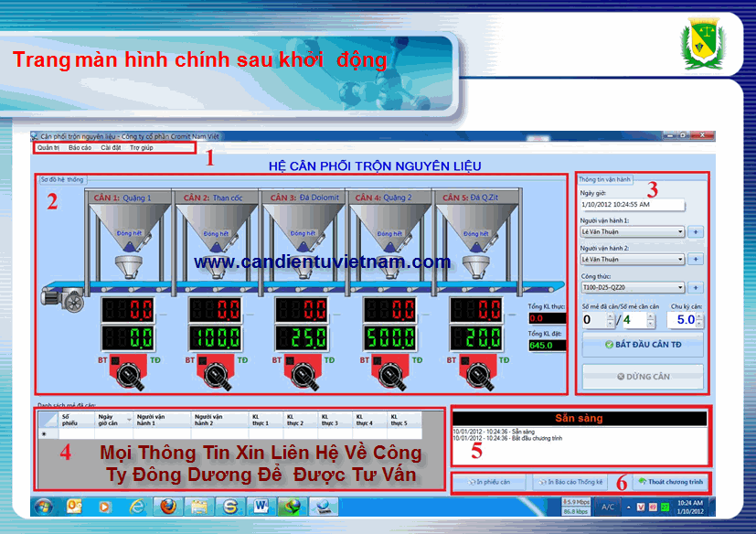Image resolution: width=756 pixels, height=534 pixels.
Task: Expand the Người vận hành 1 dropdown
Action: pyautogui.click(x=680, y=232)
